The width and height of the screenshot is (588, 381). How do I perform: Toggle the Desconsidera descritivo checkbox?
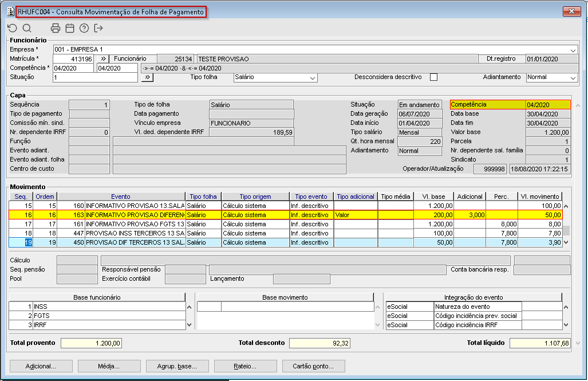[x=433, y=77]
